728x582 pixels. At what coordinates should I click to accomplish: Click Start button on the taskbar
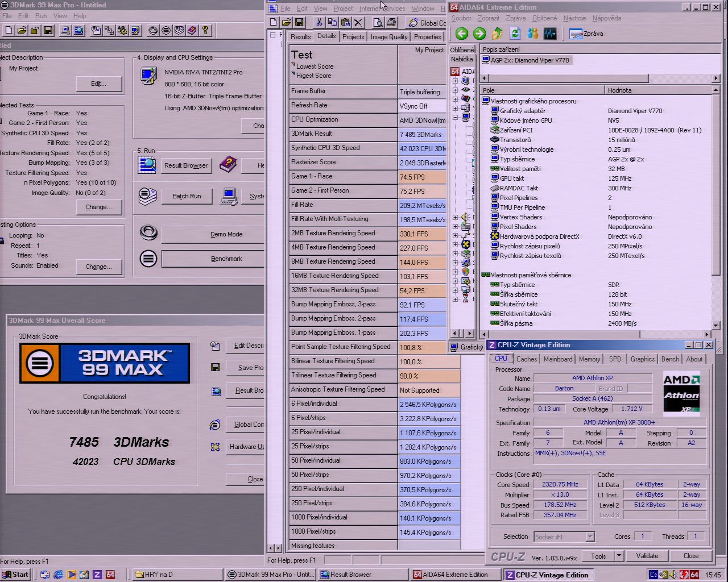tap(15, 575)
